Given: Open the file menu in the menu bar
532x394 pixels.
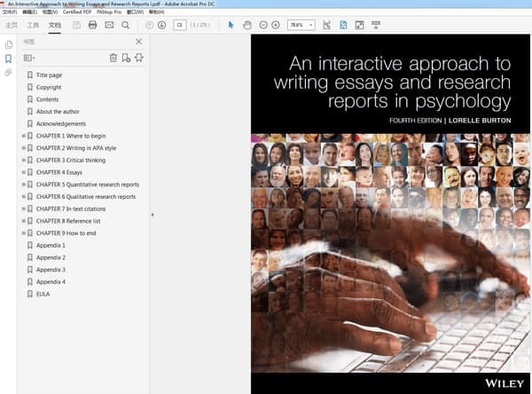Looking at the screenshot, I should point(10,12).
